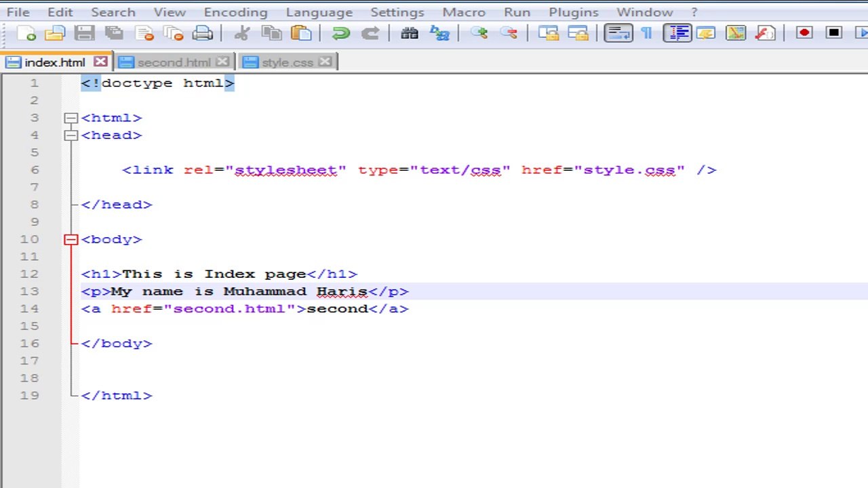Click the misspelled word 'Haris' on line 13
The height and width of the screenshot is (488, 868).
[342, 291]
